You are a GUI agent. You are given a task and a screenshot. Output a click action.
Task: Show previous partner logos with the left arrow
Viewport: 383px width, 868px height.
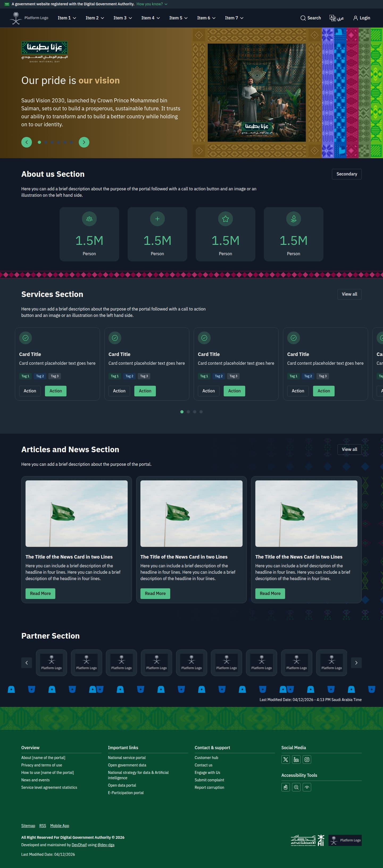click(27, 663)
